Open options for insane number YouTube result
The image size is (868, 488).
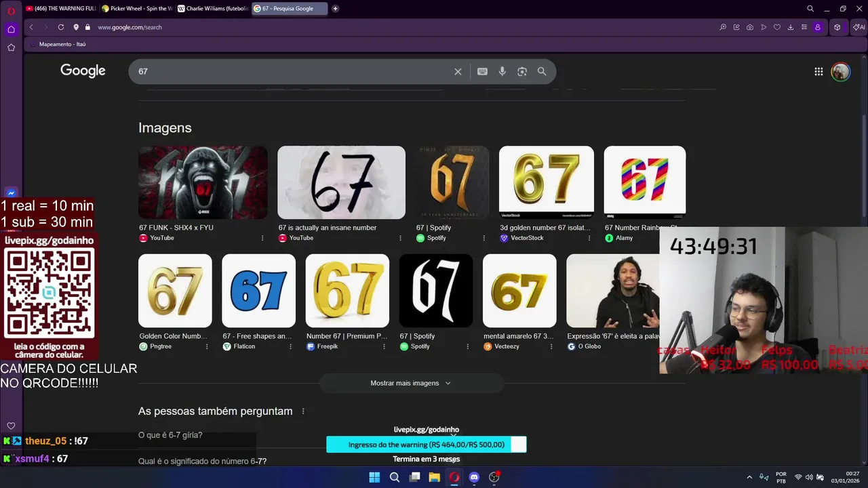(401, 238)
